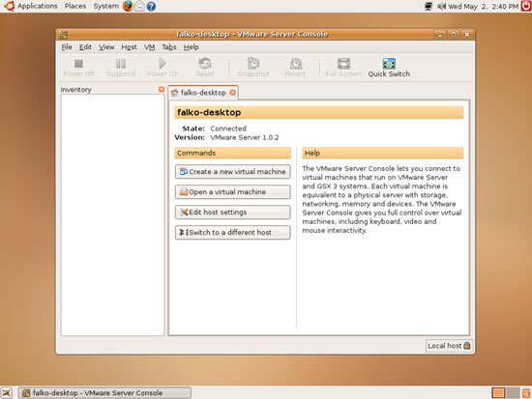Open the Tabs menu
Screen dimensions: 532x399
pyautogui.click(x=169, y=47)
